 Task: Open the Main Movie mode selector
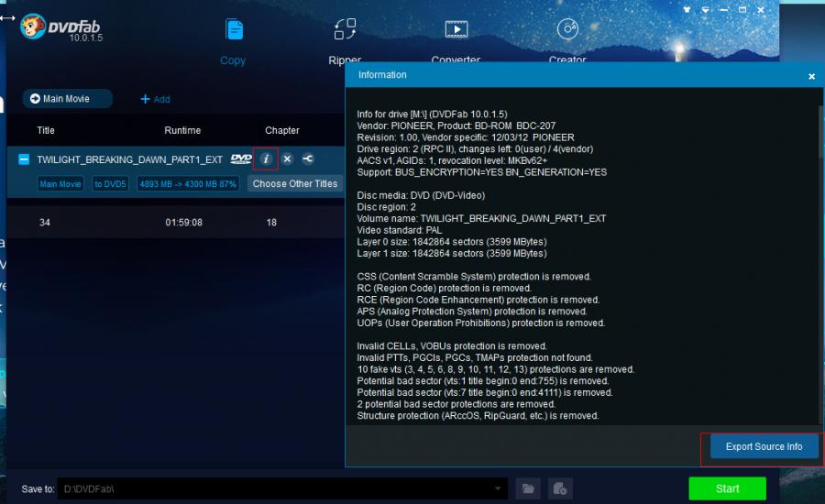67,98
